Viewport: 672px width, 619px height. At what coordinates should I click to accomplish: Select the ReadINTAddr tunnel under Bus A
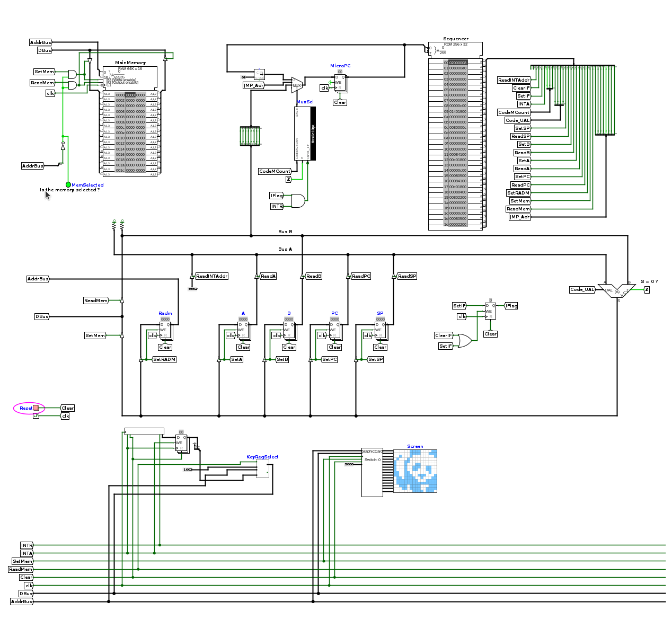coord(211,276)
